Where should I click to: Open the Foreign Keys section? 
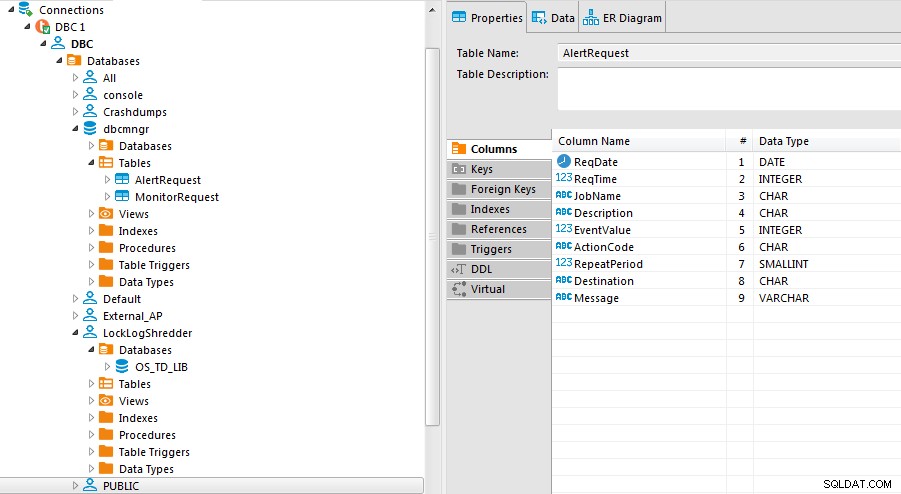pos(499,189)
